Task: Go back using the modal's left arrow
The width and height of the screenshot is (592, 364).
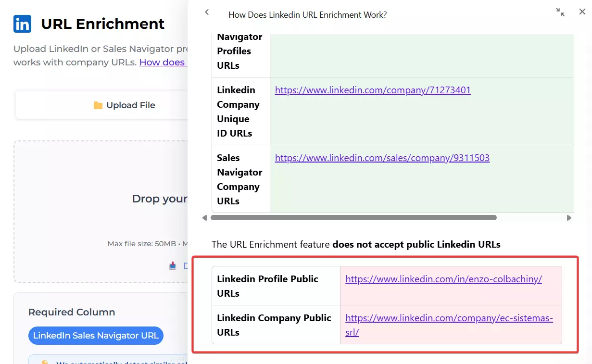Action: [x=207, y=12]
